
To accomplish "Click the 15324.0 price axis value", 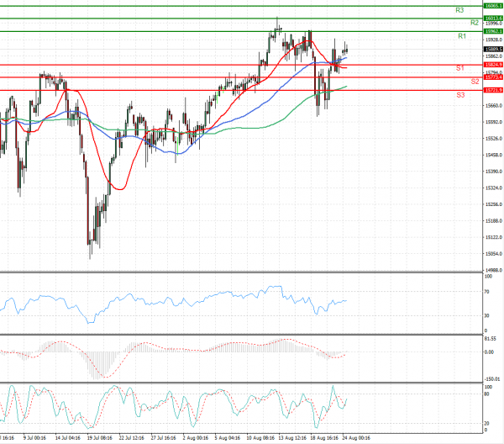I will coord(494,188).
